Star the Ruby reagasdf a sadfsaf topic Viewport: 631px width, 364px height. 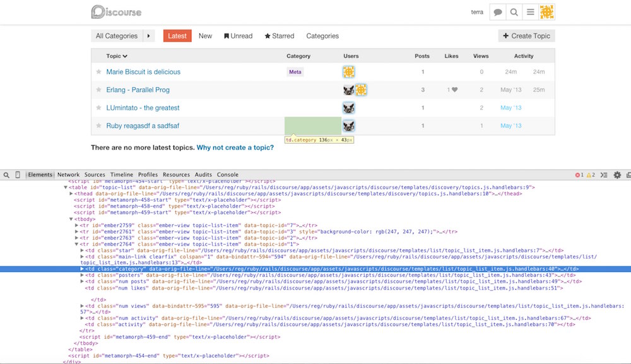click(98, 126)
